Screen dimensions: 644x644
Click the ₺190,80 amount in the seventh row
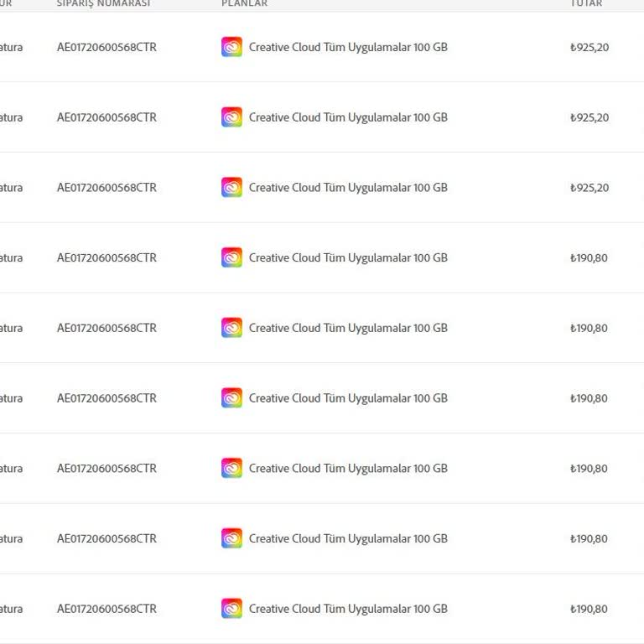coord(589,469)
